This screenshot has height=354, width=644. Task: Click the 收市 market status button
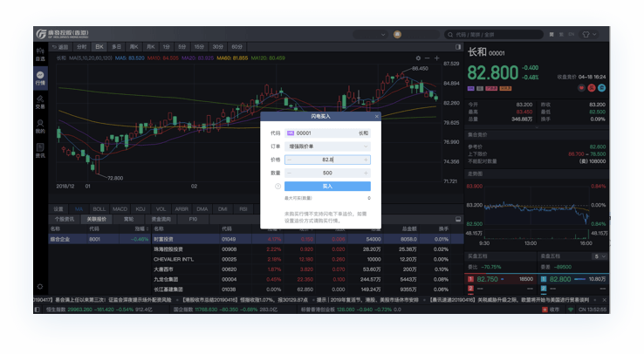tap(552, 310)
